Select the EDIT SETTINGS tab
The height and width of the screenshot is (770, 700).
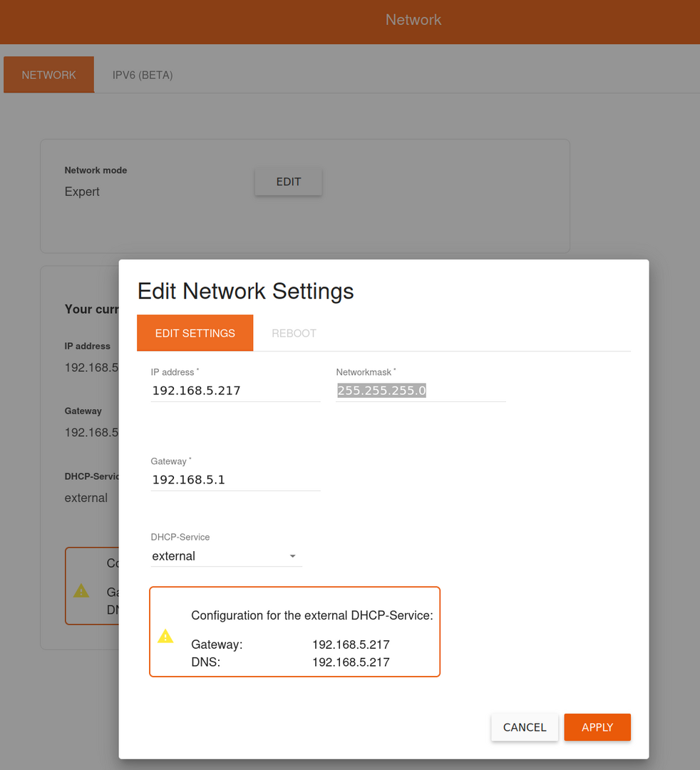(195, 333)
